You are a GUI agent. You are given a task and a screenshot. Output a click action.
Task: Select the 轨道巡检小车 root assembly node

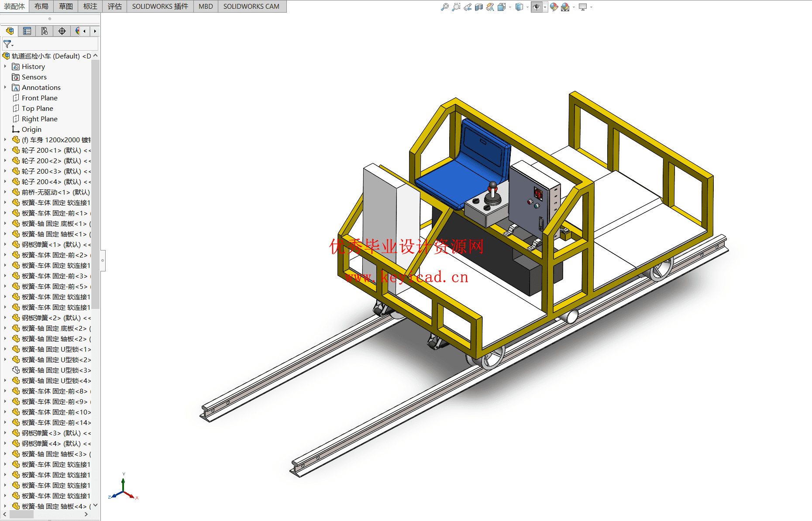47,56
